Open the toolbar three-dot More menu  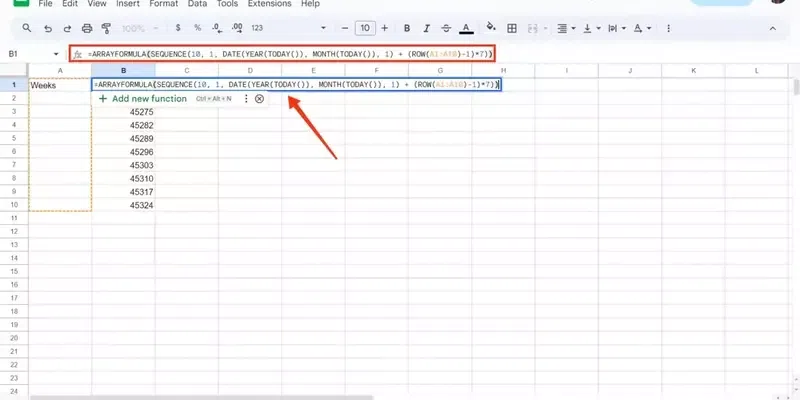(x=668, y=29)
